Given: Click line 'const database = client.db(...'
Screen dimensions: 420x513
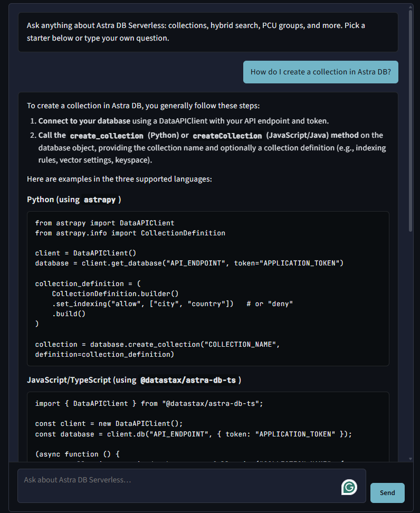Looking at the screenshot, I should click(x=194, y=434).
